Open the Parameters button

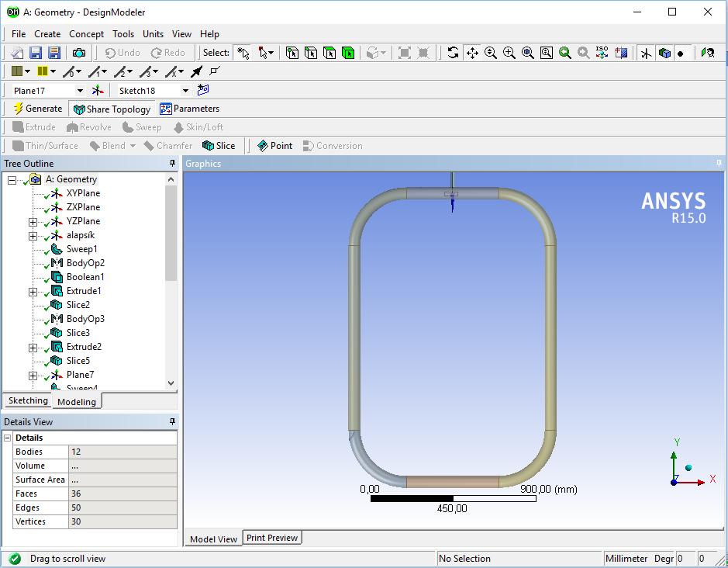click(x=189, y=109)
